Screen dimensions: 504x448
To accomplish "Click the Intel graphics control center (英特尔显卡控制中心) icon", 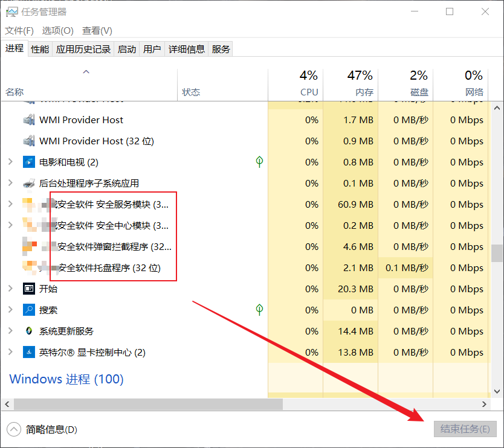I will click(29, 352).
